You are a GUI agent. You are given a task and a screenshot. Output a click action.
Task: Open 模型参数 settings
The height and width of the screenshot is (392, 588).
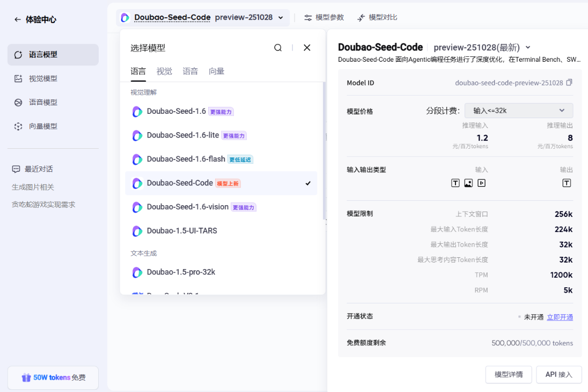point(324,18)
